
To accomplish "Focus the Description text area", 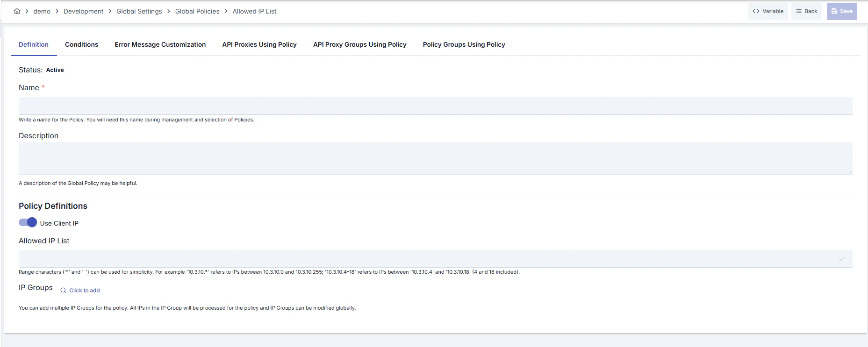I will tap(436, 158).
